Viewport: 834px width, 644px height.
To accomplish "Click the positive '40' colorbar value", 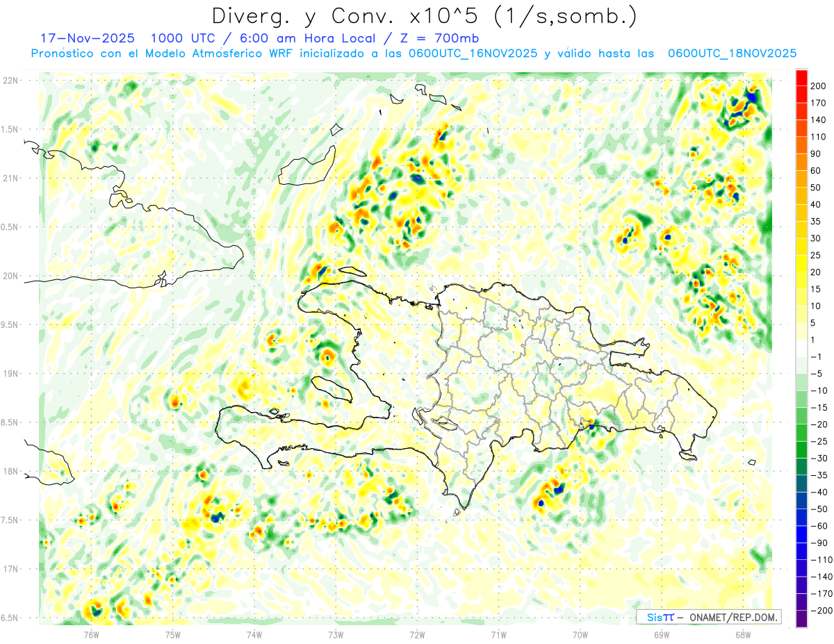I will pos(816,204).
